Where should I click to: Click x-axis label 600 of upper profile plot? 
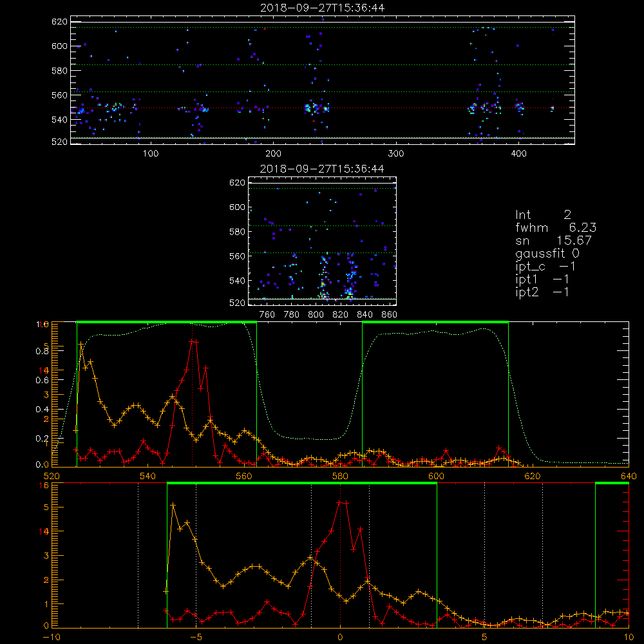coord(436,476)
